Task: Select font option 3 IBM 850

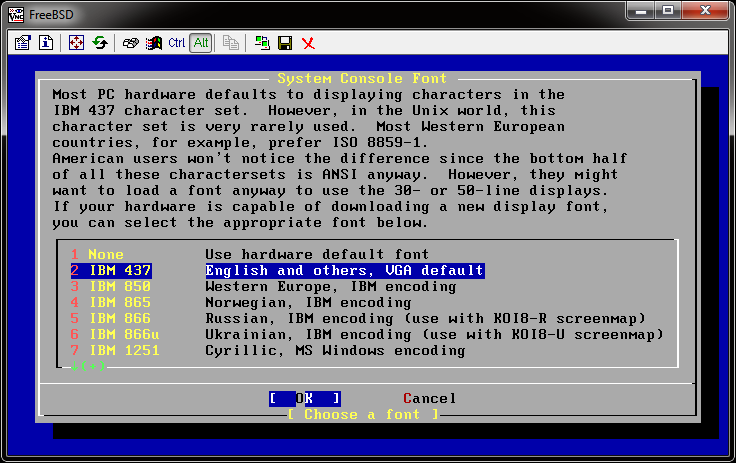Action: [x=111, y=286]
